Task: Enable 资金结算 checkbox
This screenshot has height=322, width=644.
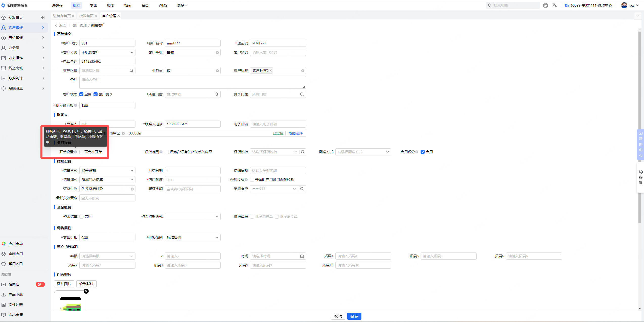Action: pos(81,217)
